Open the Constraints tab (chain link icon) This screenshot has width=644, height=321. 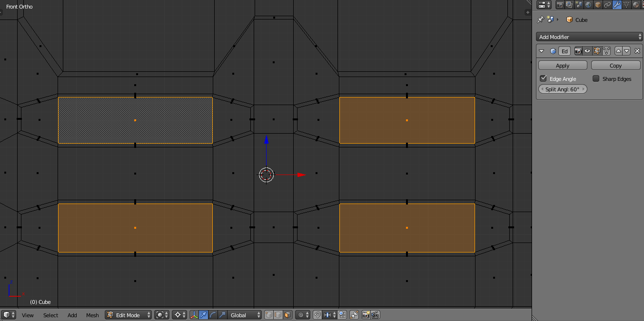pos(607,5)
